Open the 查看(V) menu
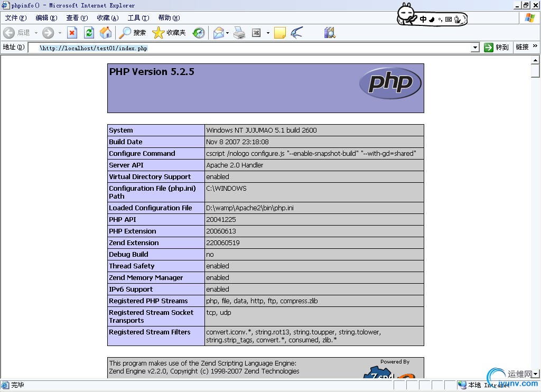Image resolution: width=541 pixels, height=392 pixels. tap(77, 18)
